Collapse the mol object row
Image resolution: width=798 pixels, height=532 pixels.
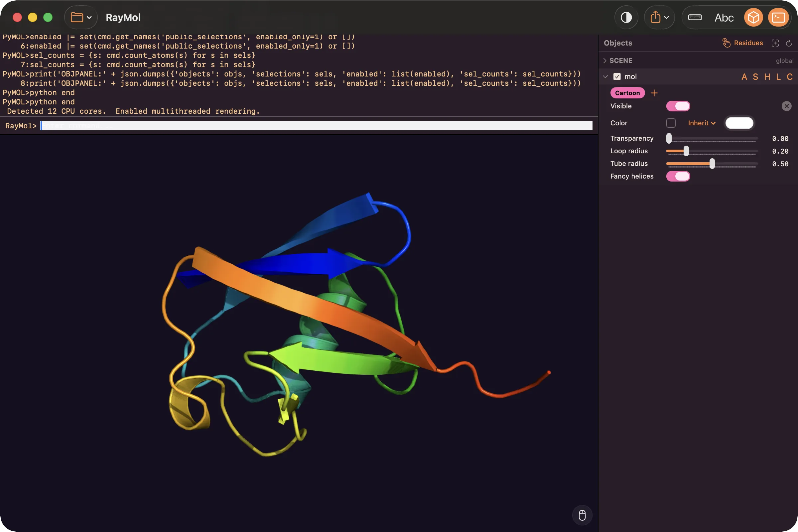(605, 77)
